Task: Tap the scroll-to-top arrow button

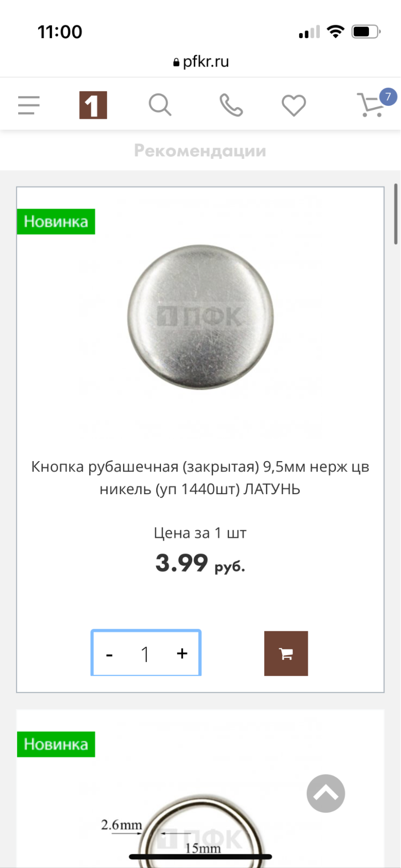Action: pyautogui.click(x=326, y=793)
